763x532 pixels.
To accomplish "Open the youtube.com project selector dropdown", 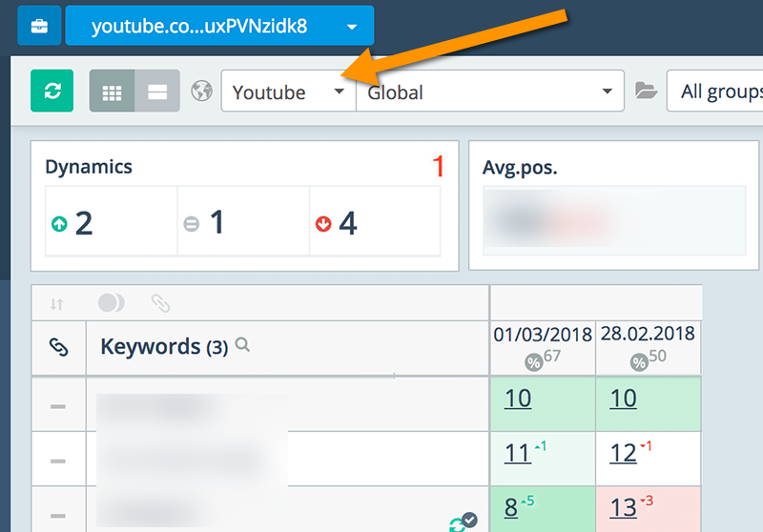I will click(219, 26).
